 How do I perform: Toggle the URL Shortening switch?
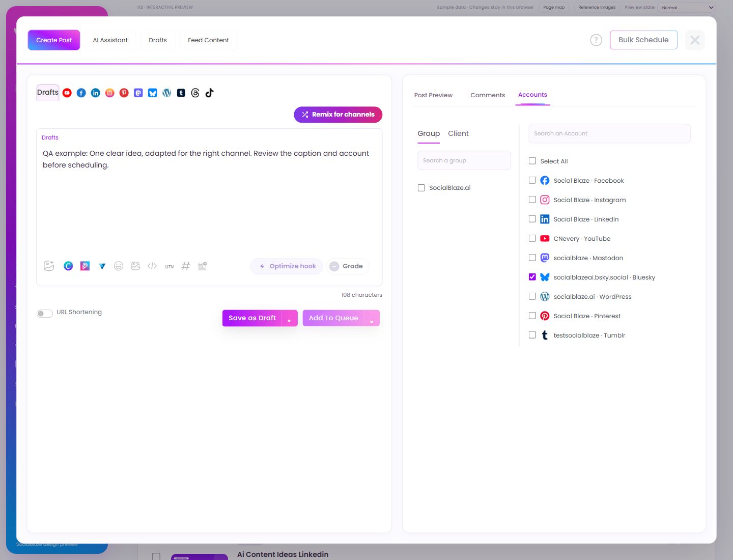pyautogui.click(x=44, y=313)
